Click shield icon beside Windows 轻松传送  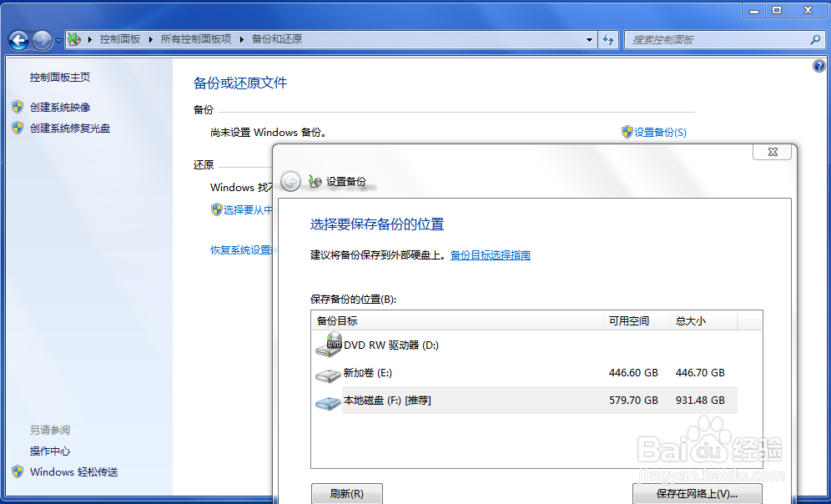(18, 471)
